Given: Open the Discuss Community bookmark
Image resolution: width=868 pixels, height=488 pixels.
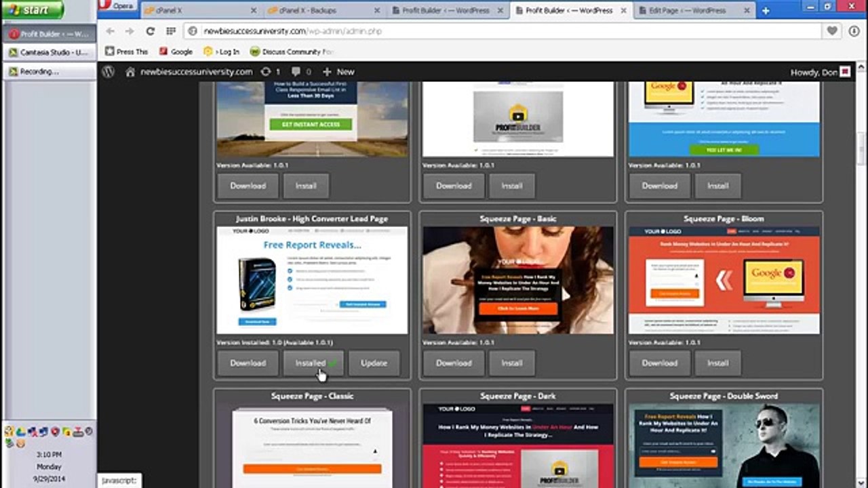Looking at the screenshot, I should point(292,52).
